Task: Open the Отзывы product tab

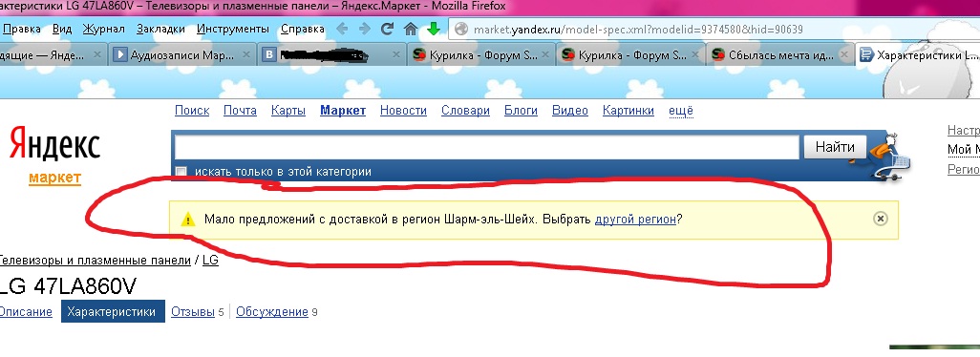Action: click(193, 311)
